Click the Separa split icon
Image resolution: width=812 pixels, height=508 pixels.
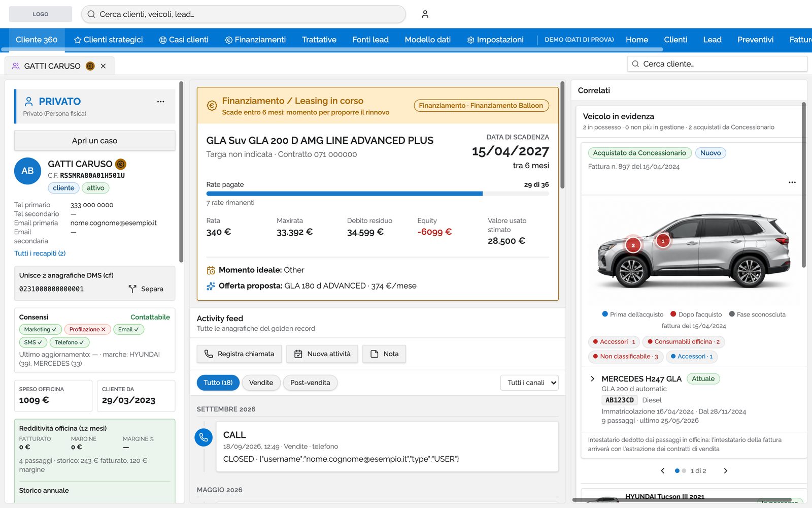(132, 289)
